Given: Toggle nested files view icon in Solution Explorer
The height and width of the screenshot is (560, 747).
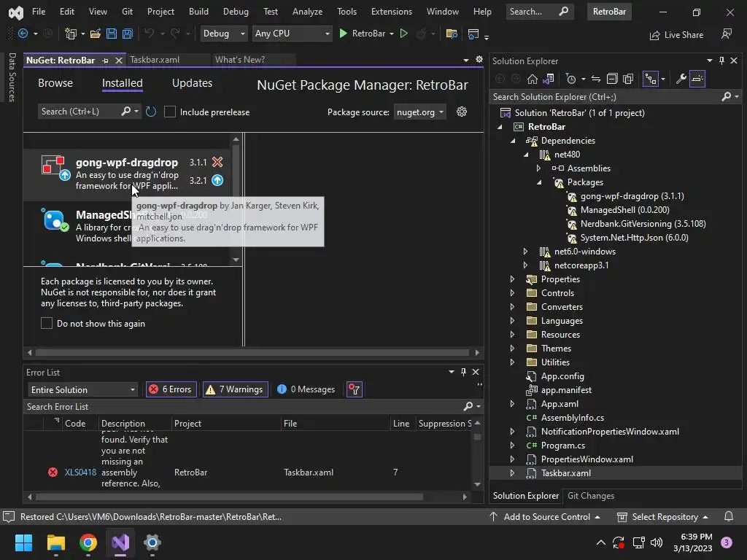Looking at the screenshot, I should [x=650, y=79].
